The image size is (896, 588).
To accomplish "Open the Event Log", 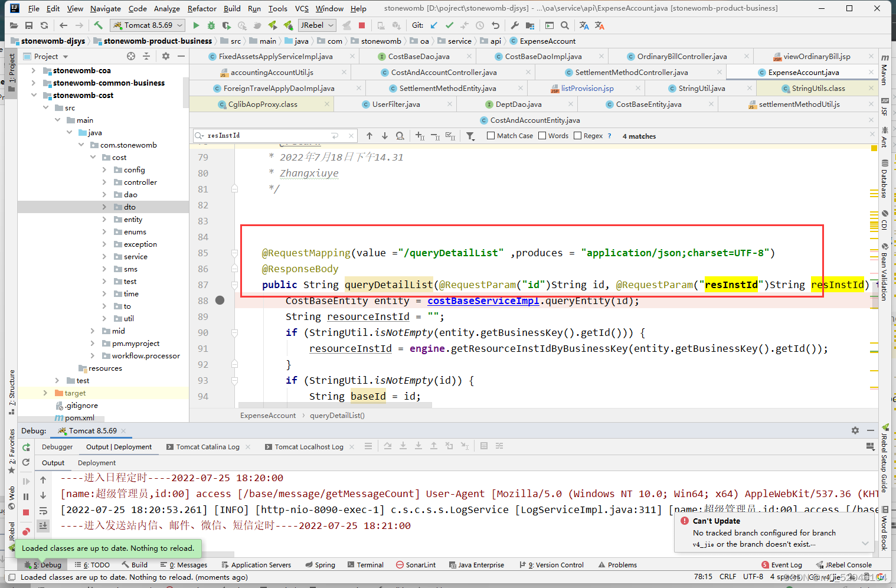I will pyautogui.click(x=781, y=565).
